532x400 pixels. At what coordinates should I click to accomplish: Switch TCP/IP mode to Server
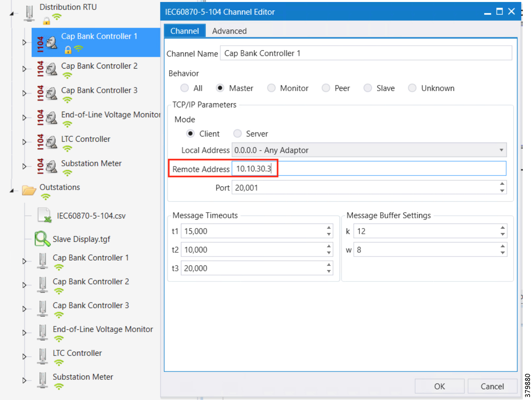click(237, 133)
